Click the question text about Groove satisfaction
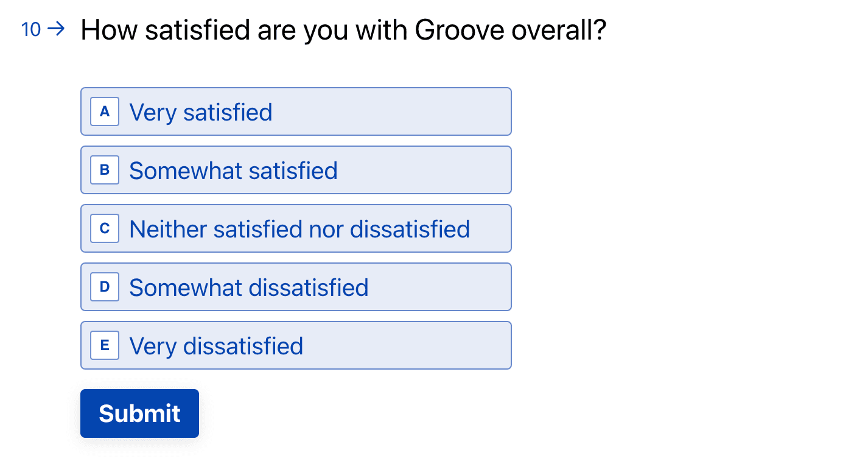Image resolution: width=868 pixels, height=464 pixels. (x=343, y=29)
